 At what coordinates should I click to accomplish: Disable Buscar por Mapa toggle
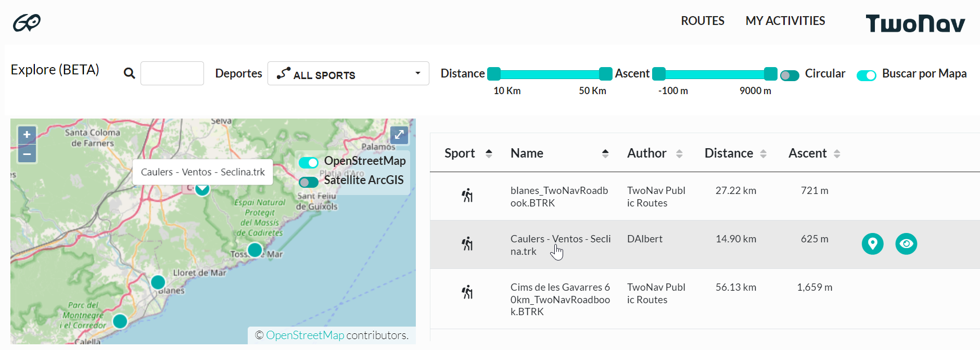coord(866,75)
